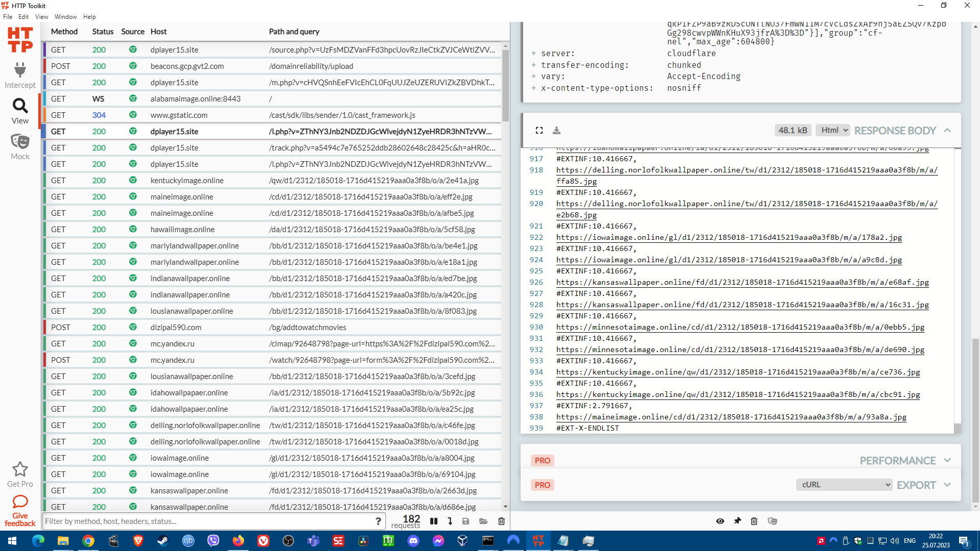Toggle auto-scroll to newest request

450,521
